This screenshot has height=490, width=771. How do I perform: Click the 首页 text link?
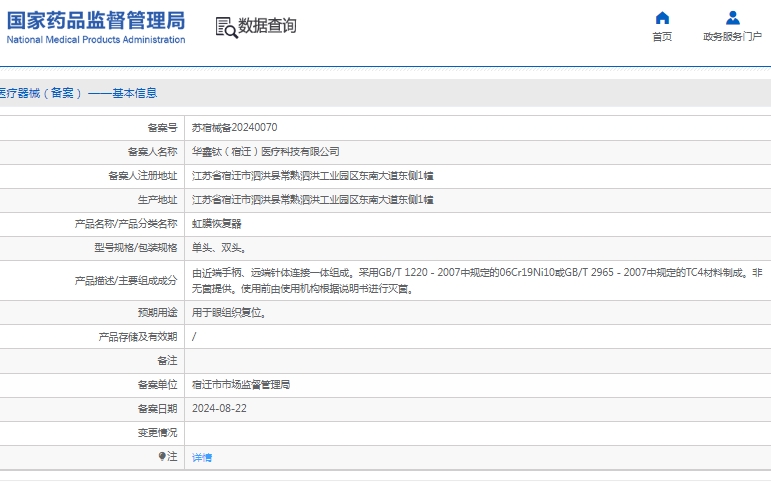662,37
